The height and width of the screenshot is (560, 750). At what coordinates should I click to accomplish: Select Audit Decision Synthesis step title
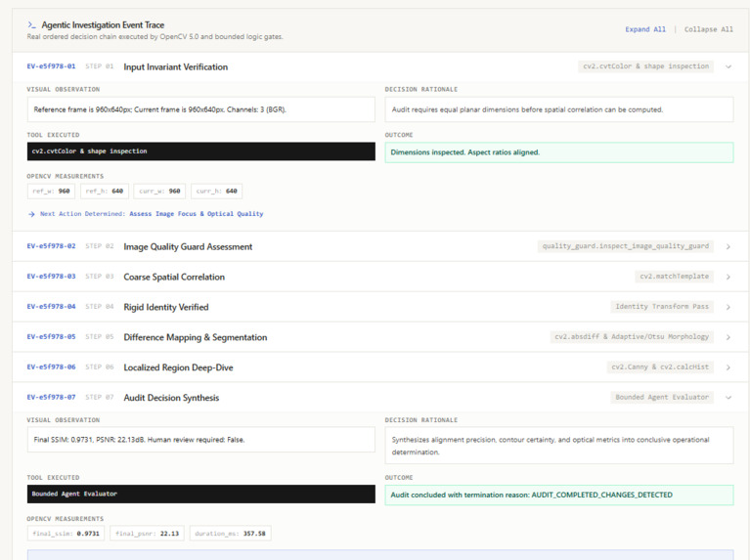(171, 398)
